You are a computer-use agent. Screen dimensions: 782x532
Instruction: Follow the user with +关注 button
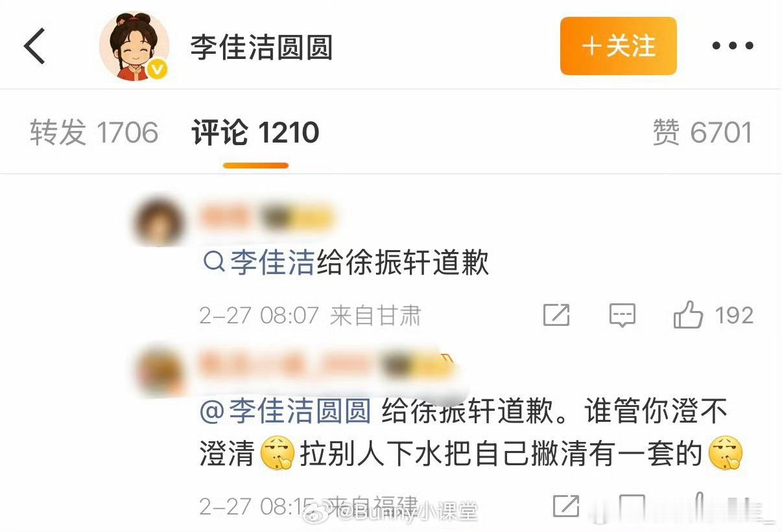click(x=618, y=46)
